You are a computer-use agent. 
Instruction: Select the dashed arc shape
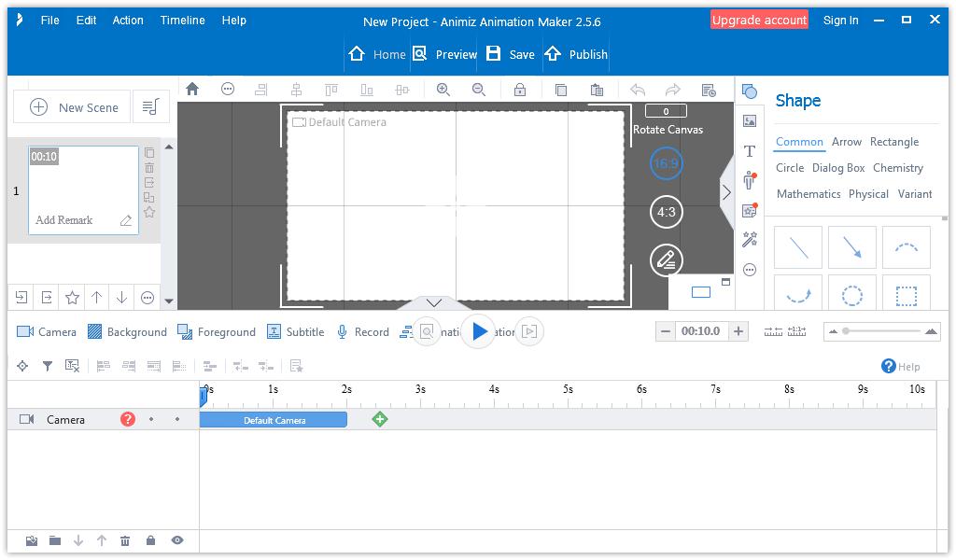coord(906,247)
